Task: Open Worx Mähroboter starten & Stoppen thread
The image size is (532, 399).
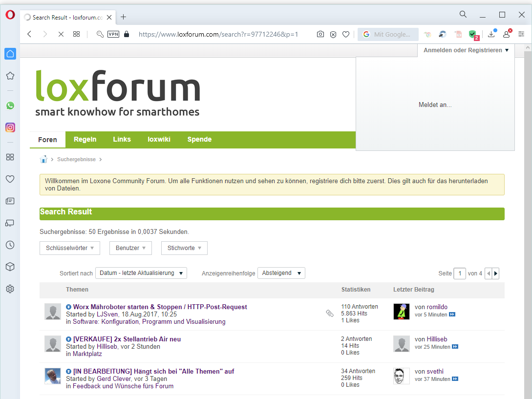Action: (160, 307)
